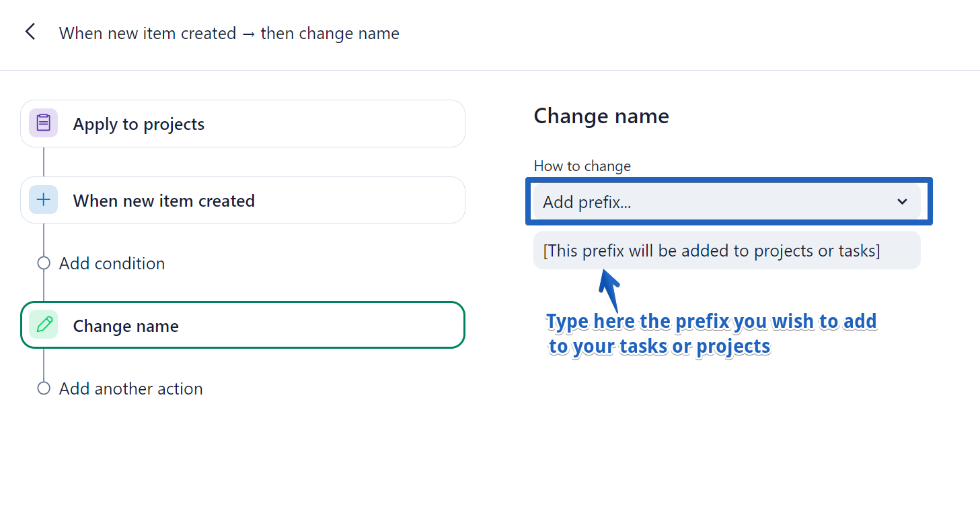The height and width of the screenshot is (511, 980).
Task: Select the Apply to projects step
Action: coord(242,124)
